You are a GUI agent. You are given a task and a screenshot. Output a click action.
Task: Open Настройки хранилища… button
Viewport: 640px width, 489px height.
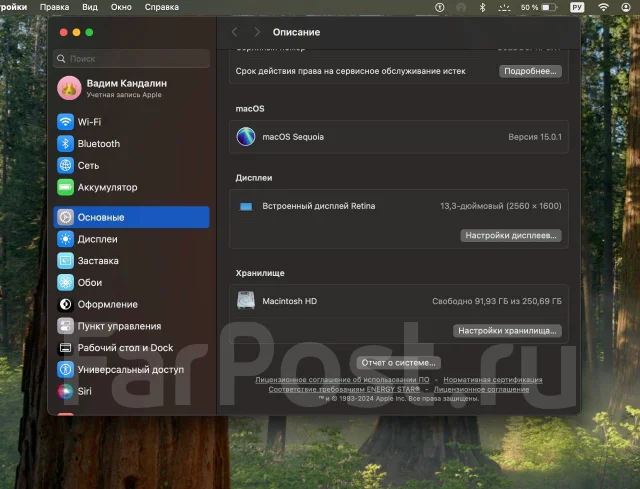(x=507, y=331)
